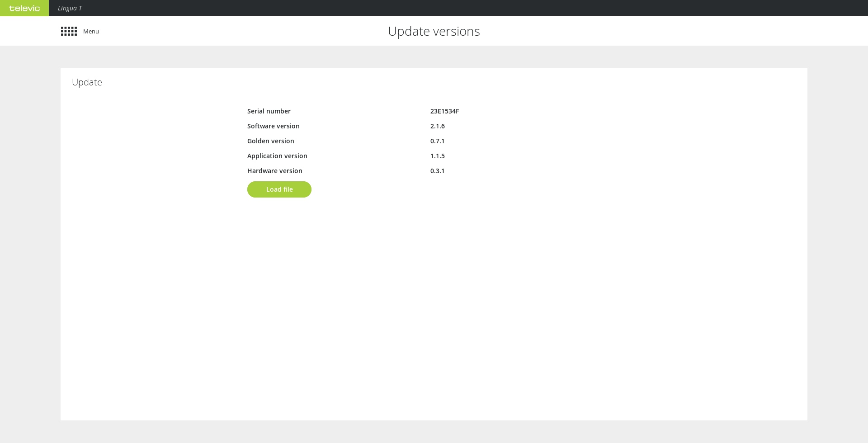
Task: Select the application version value 1.1.5
Action: point(437,156)
